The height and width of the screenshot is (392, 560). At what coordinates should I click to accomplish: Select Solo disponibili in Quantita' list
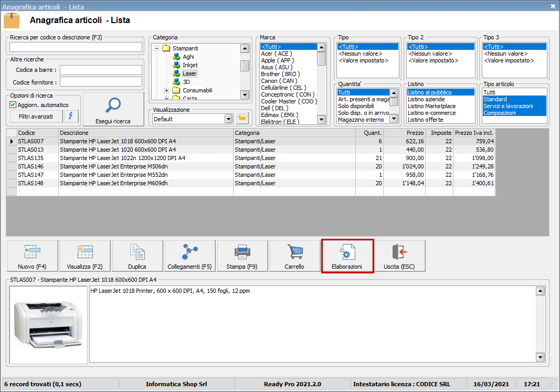(363, 106)
